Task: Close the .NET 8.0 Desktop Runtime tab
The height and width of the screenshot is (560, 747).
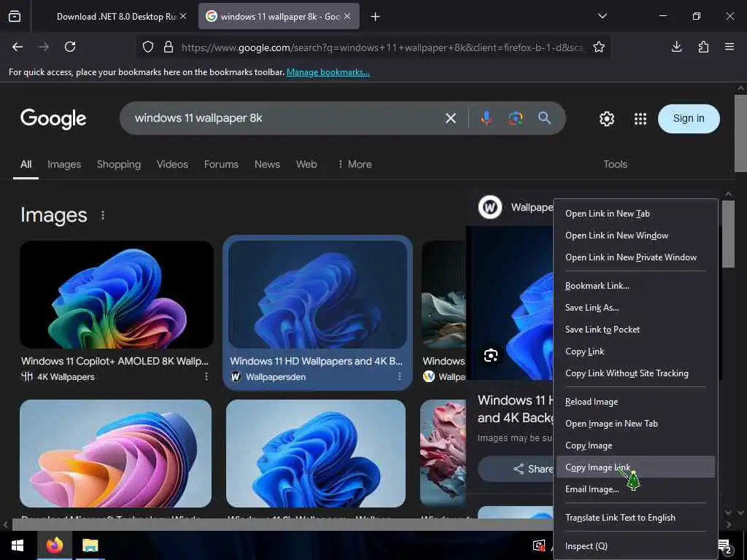Action: 183,16
